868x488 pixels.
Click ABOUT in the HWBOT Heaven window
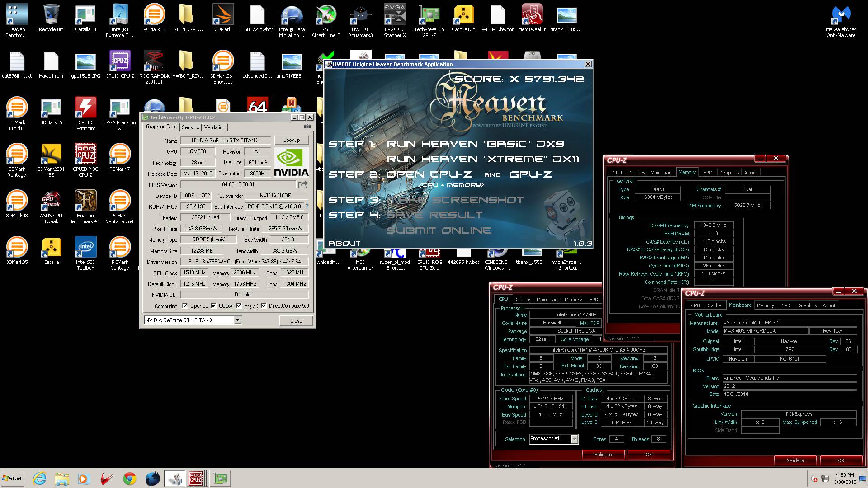click(x=344, y=244)
